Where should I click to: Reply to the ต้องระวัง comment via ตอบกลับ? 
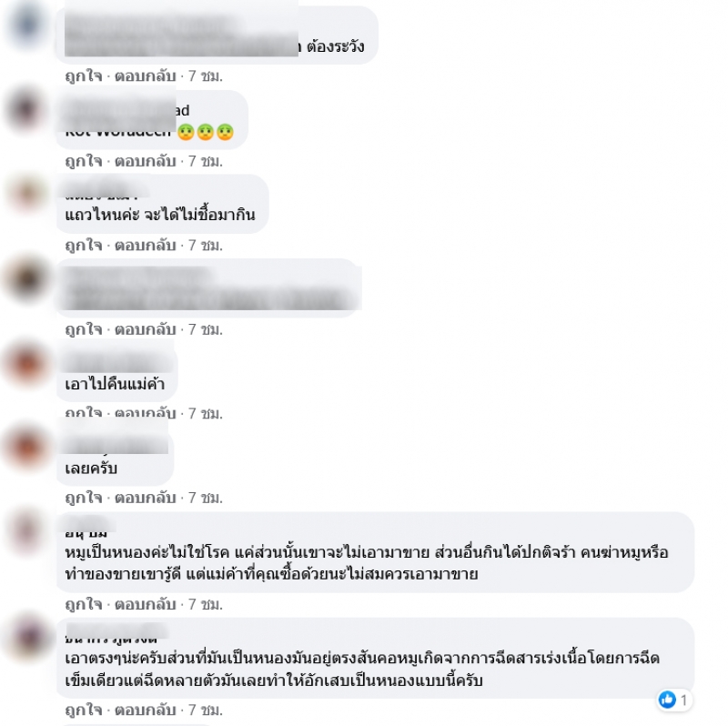point(146,76)
